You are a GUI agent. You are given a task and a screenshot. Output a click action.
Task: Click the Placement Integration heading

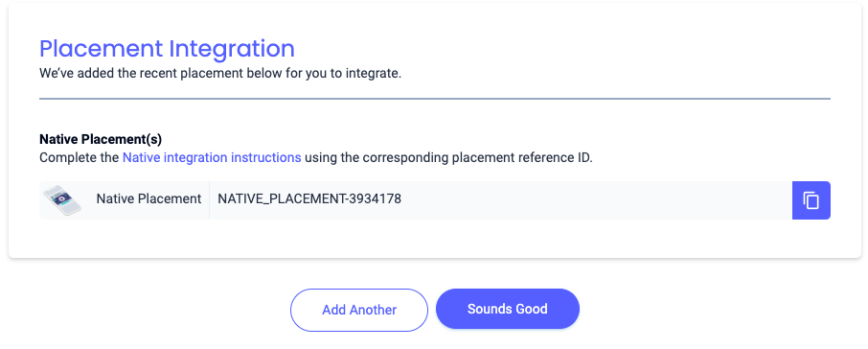pyautogui.click(x=167, y=49)
